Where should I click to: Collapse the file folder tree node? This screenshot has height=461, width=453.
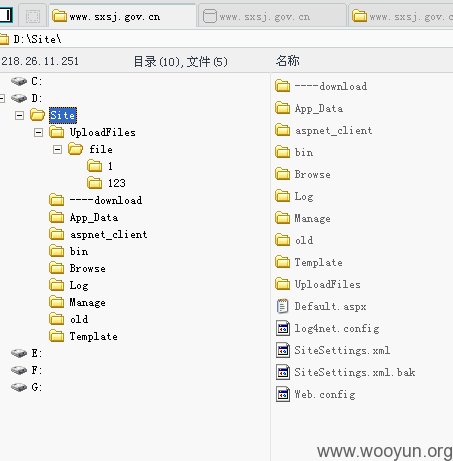57,149
